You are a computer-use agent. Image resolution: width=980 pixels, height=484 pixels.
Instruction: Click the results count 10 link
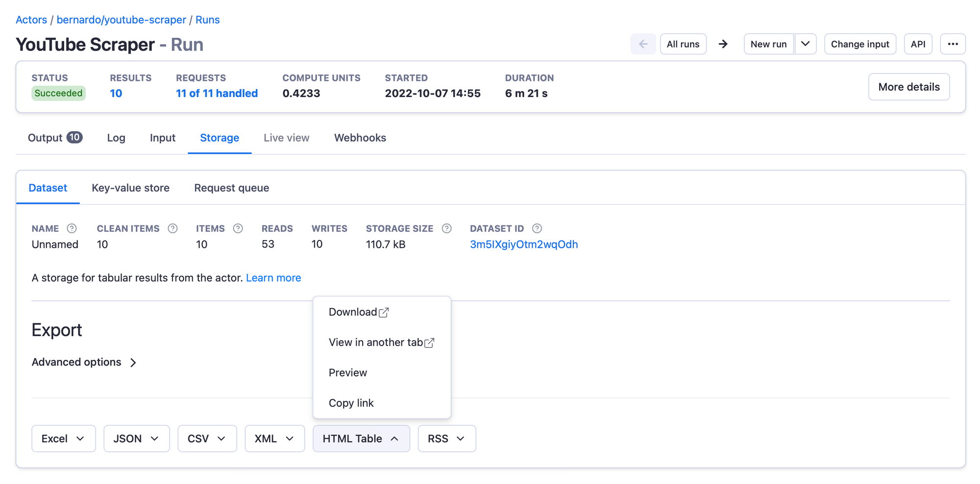[116, 93]
